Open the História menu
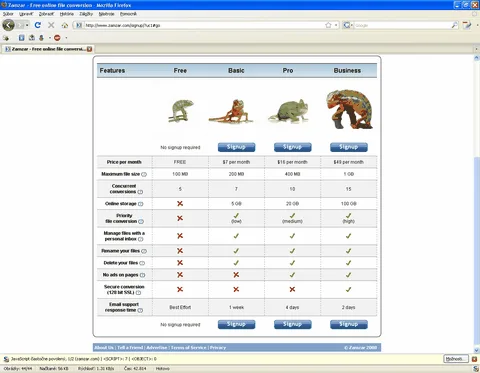Screen dimensions: 480x373 [67, 14]
